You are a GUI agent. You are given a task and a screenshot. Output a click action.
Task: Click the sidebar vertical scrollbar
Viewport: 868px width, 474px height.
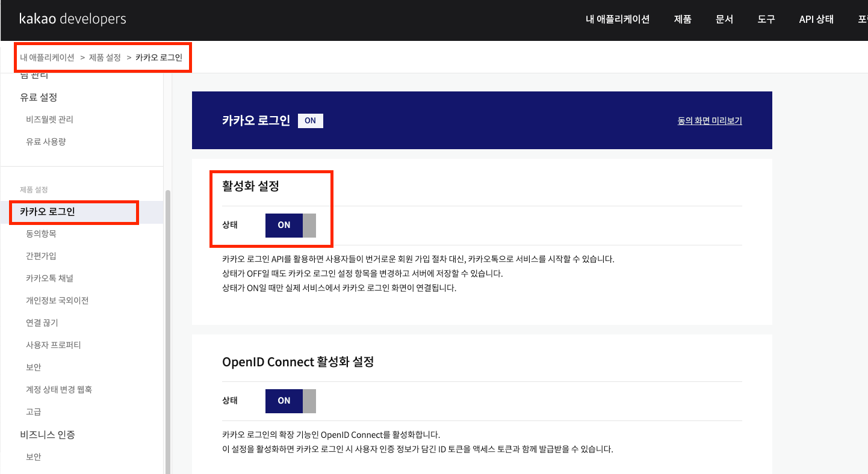click(168, 331)
